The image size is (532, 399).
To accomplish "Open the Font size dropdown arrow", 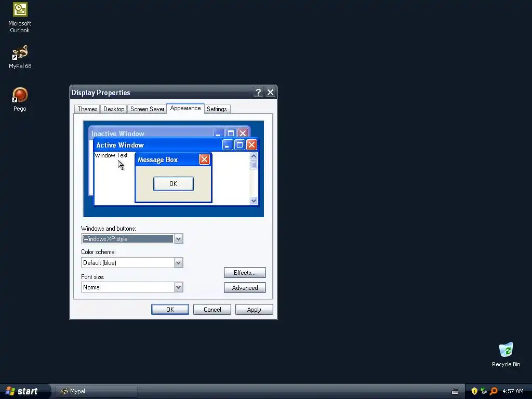I will (179, 287).
